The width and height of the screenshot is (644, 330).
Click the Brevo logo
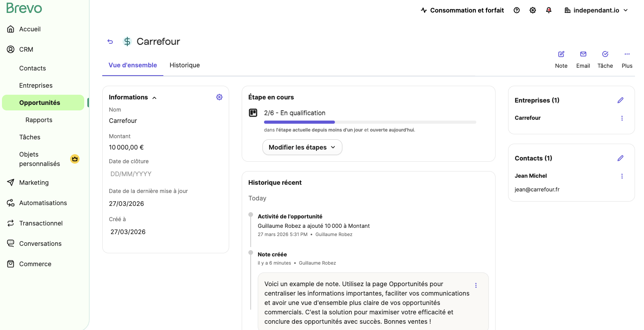(x=24, y=8)
